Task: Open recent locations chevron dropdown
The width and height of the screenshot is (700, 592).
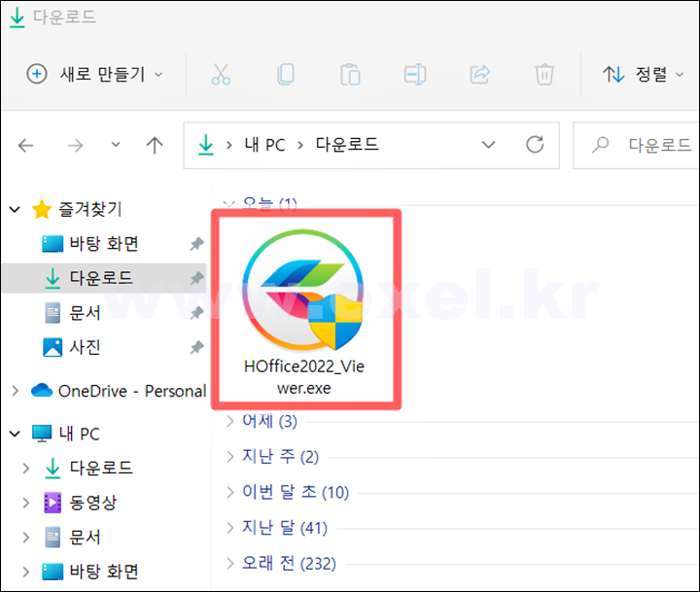Action: [x=116, y=145]
